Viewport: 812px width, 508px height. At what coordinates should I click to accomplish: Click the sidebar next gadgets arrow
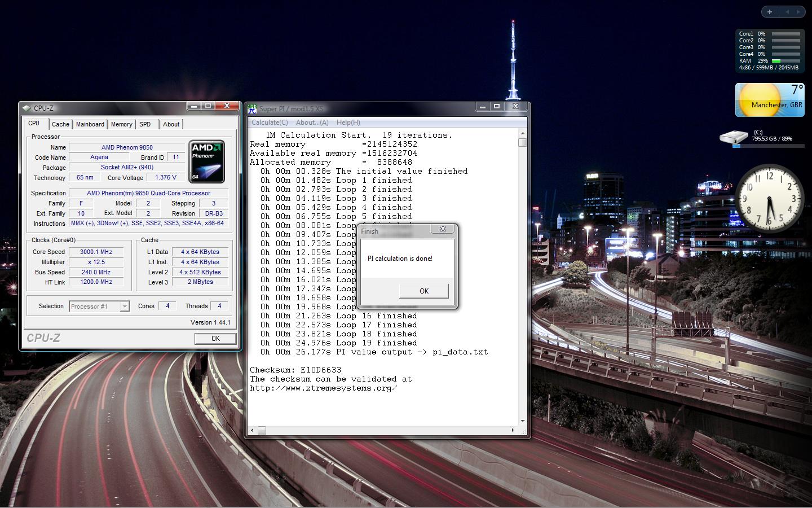798,12
